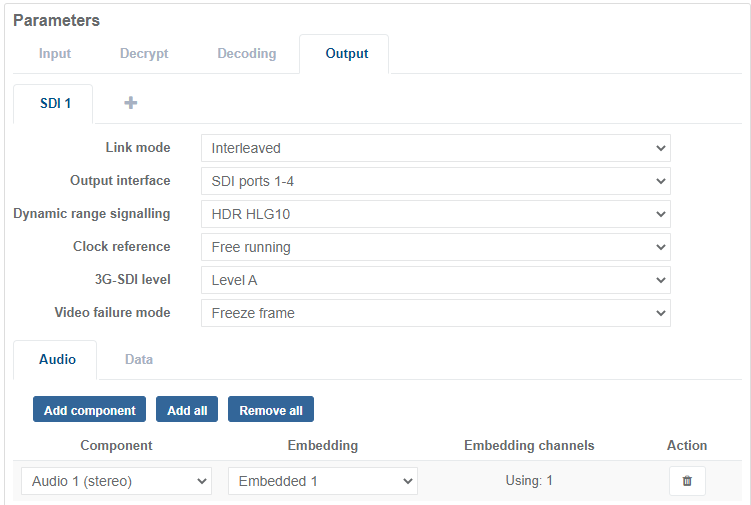Click the plus icon to add SDI output
This screenshot has height=505, width=751.
(130, 103)
